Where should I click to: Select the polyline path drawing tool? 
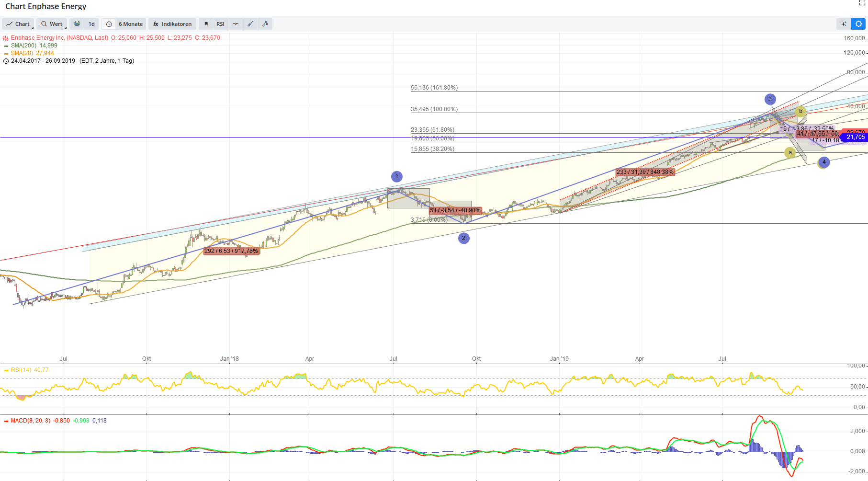coord(265,24)
